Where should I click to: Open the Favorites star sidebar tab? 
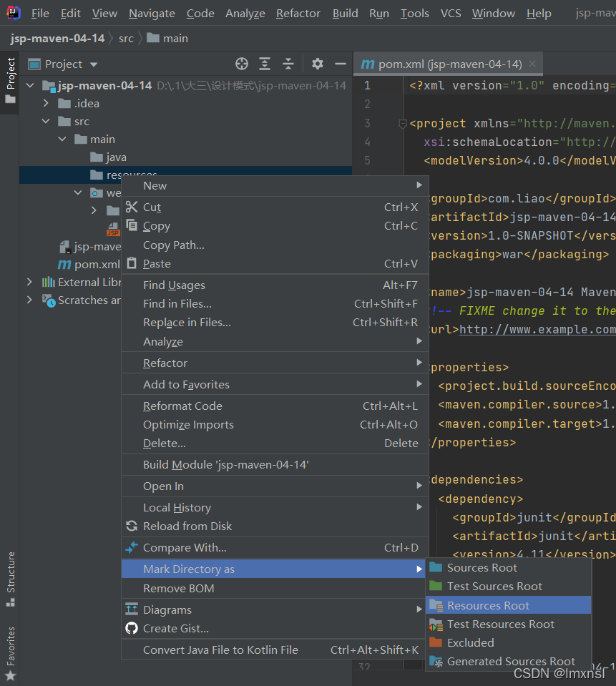(11, 654)
